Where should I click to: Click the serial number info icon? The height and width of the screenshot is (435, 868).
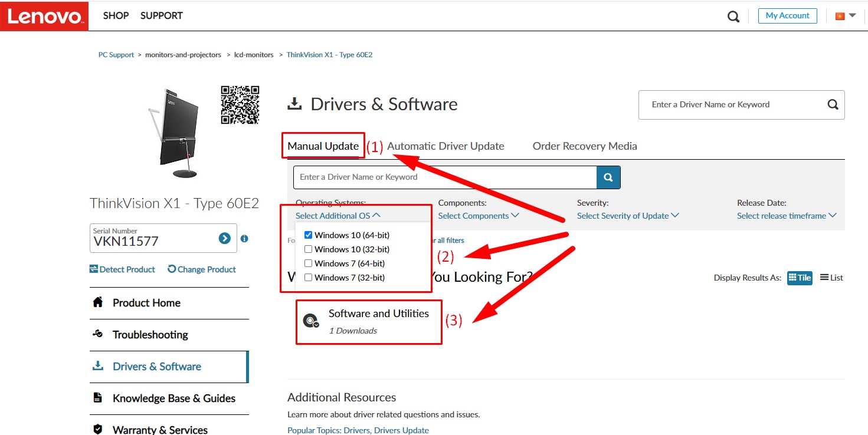(244, 239)
